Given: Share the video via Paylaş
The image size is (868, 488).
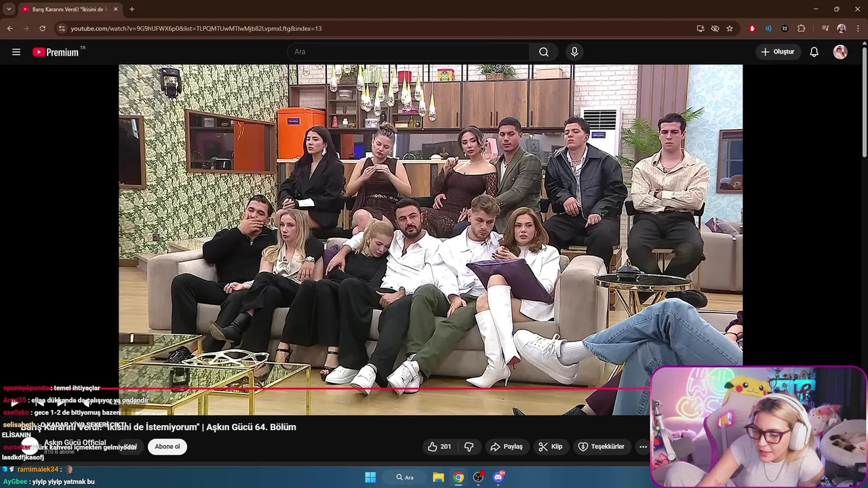Looking at the screenshot, I should click(507, 447).
